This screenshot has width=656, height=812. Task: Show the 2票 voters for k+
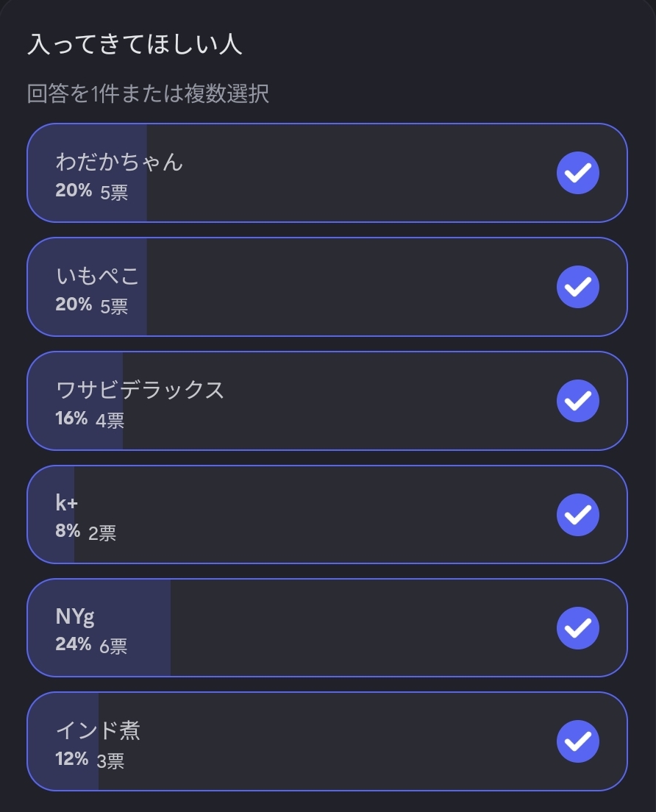coord(102,533)
